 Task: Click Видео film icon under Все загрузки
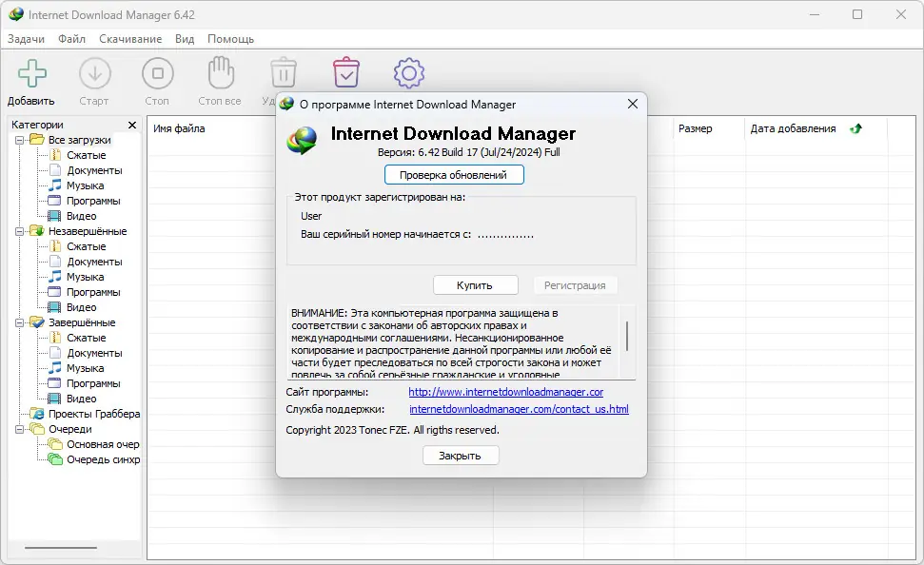point(54,216)
